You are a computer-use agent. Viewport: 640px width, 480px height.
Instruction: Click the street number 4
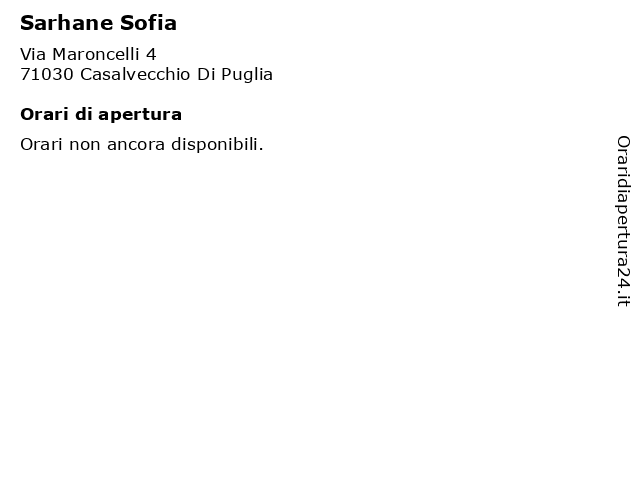151,54
